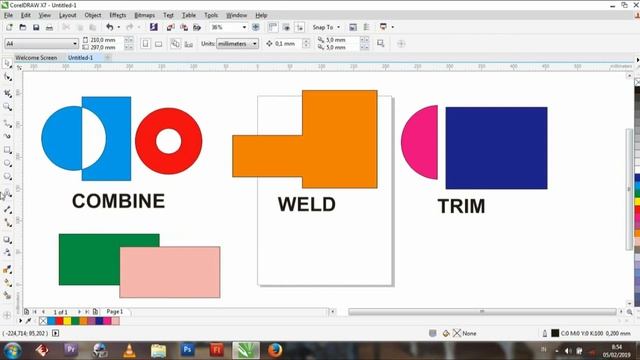Go to previous page arrow
The image size is (640, 360).
tap(43, 312)
